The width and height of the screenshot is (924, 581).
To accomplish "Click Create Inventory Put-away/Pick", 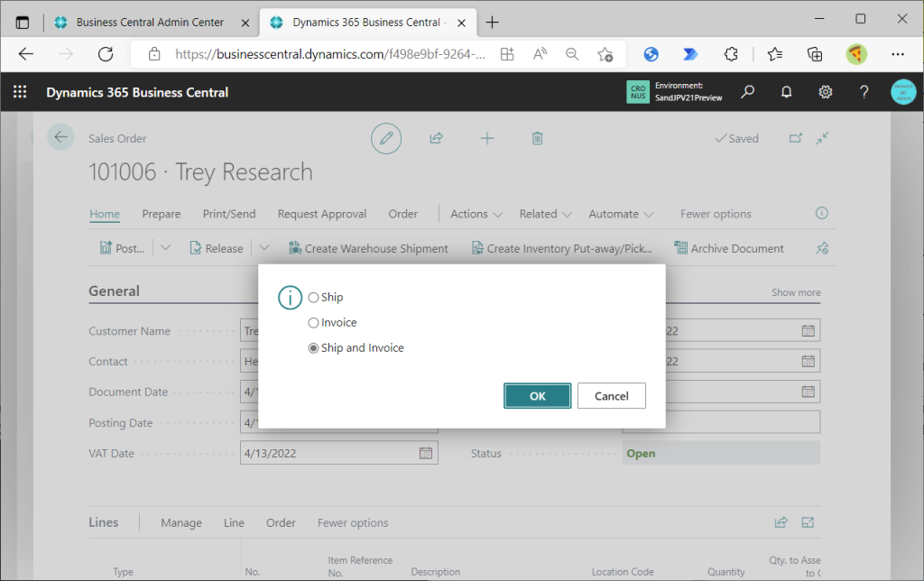I will [561, 248].
